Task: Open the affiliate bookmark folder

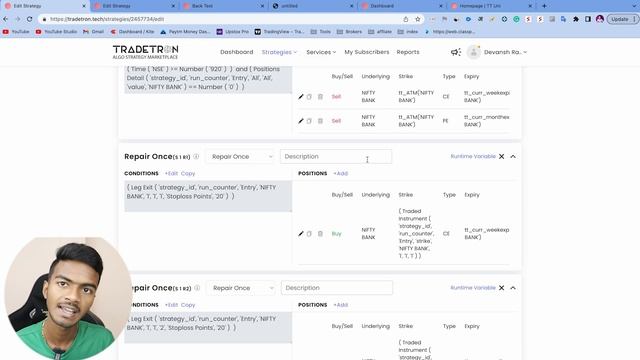Action: pos(380,31)
